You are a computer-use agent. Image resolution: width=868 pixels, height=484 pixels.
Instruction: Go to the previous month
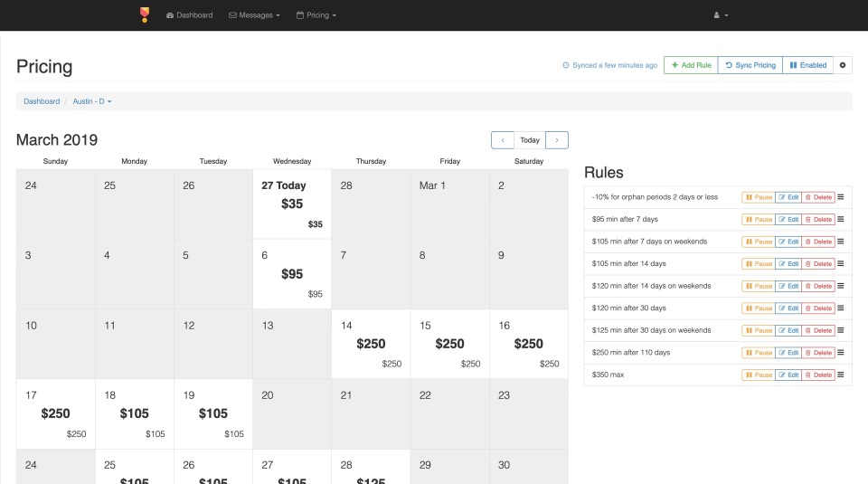pos(503,140)
